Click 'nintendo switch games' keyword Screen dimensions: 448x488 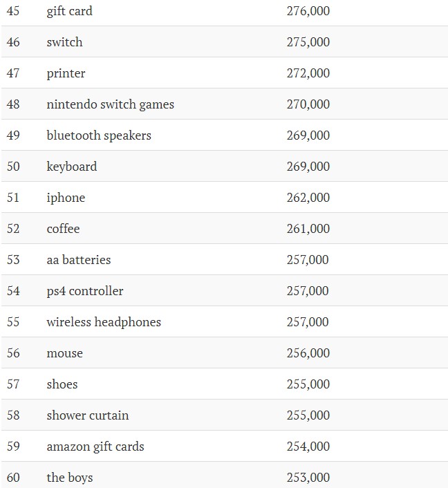point(110,104)
